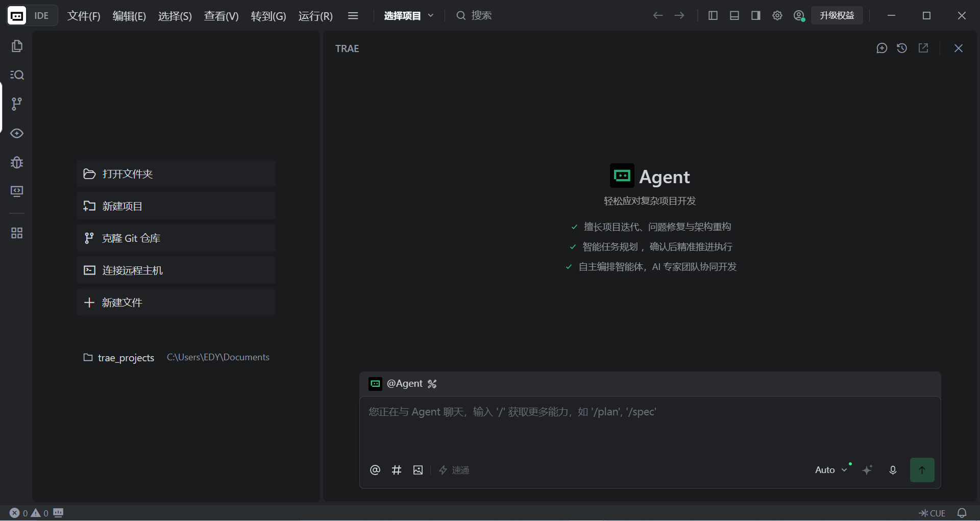Open chat history in TRAE panel
This screenshot has width=980, height=521.
point(902,48)
